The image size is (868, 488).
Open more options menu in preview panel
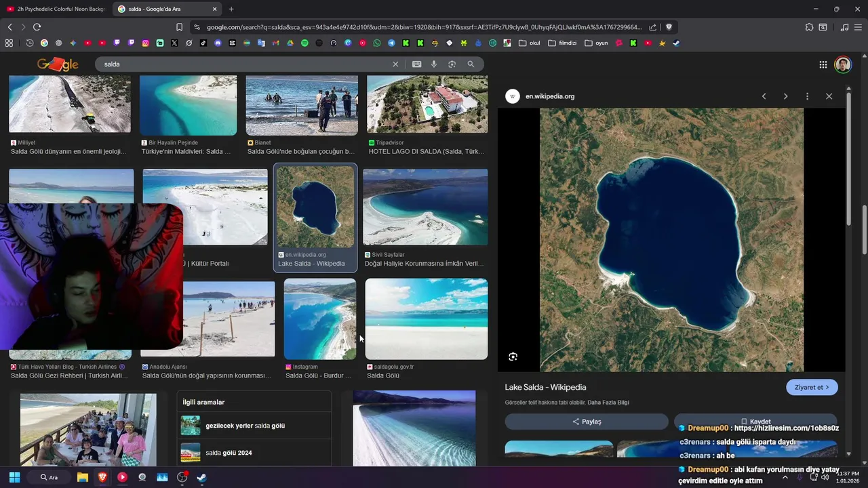click(x=807, y=96)
